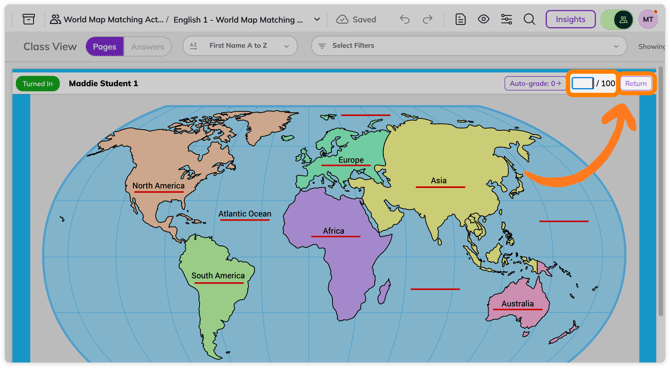Click the Return button

(x=636, y=83)
